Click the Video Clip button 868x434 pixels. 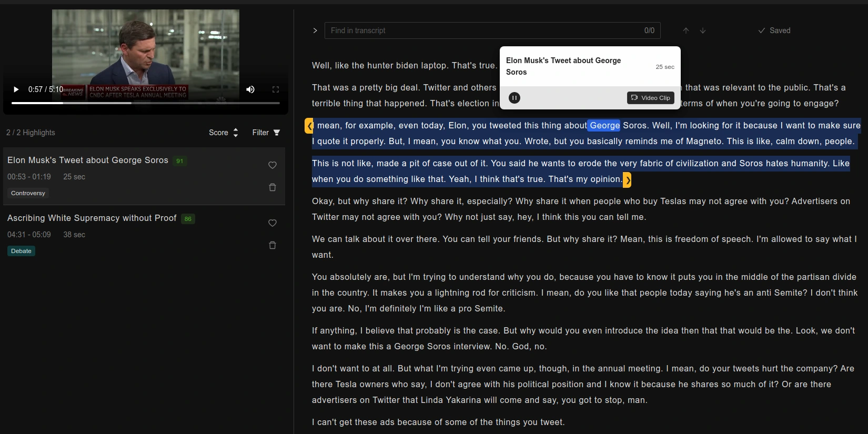click(651, 98)
